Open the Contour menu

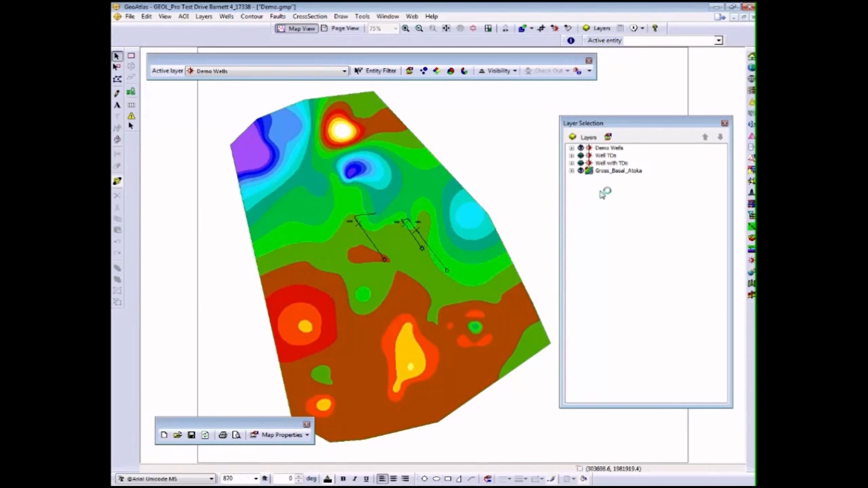coord(251,16)
